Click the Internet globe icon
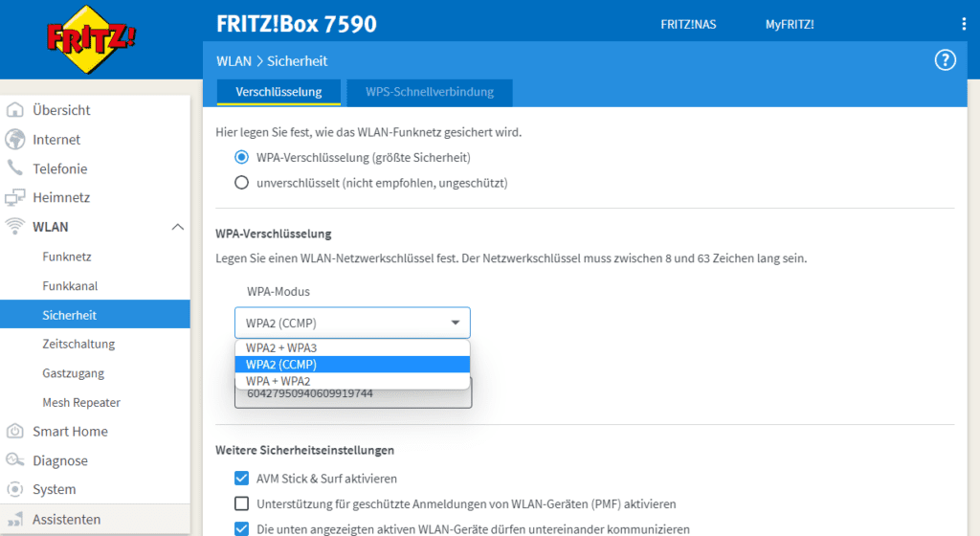 tap(15, 140)
